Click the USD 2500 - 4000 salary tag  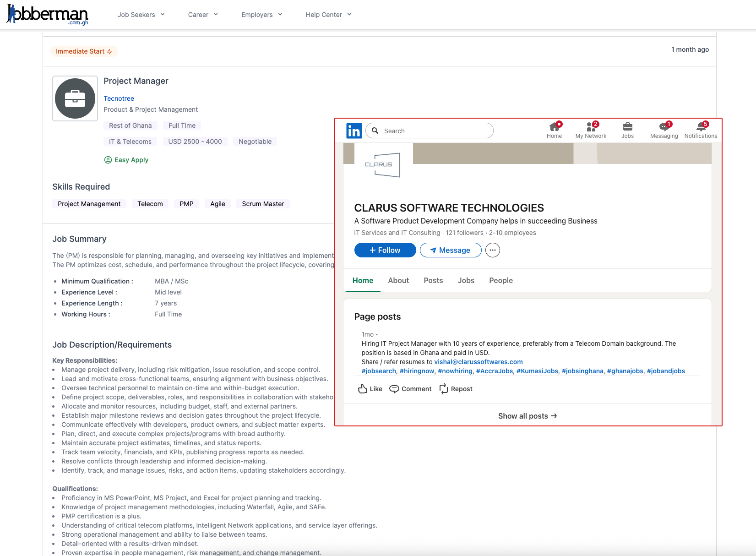tap(195, 142)
